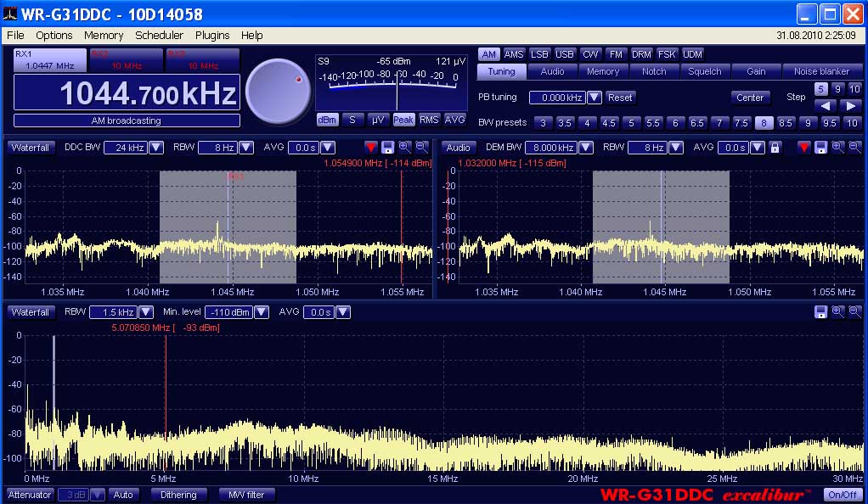Click the save disk icon in the wideband spectrum toolbar
This screenshot has width=868, height=504.
click(x=821, y=312)
